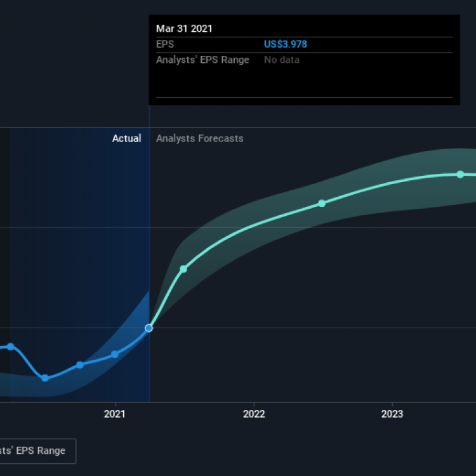Click the Analysts Forecasts section label

pos(200,138)
